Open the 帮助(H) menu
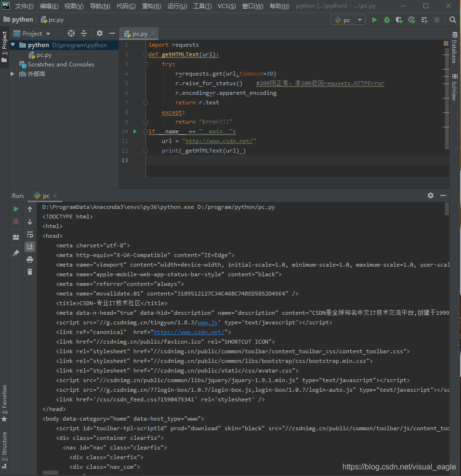This screenshot has height=476, width=461. (x=279, y=6)
